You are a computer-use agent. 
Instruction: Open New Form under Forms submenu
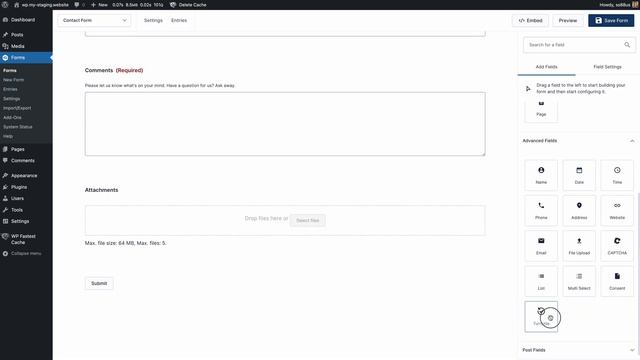(13, 80)
